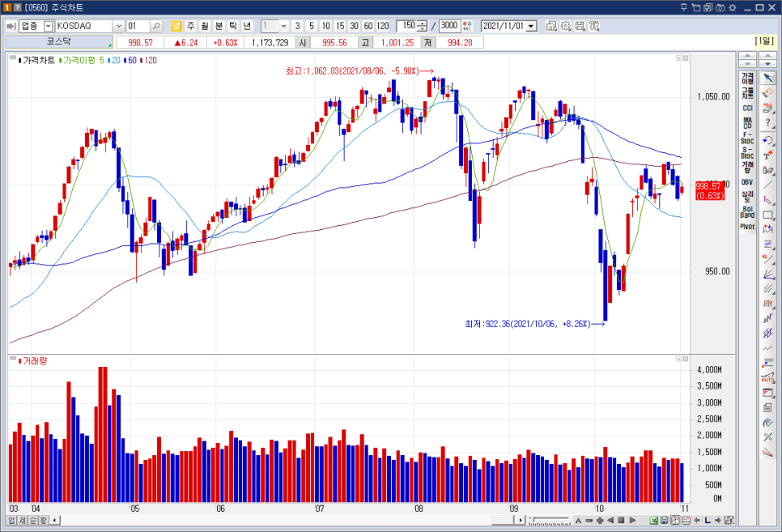
Task: Set interval to 30 button
Action: click(x=354, y=26)
